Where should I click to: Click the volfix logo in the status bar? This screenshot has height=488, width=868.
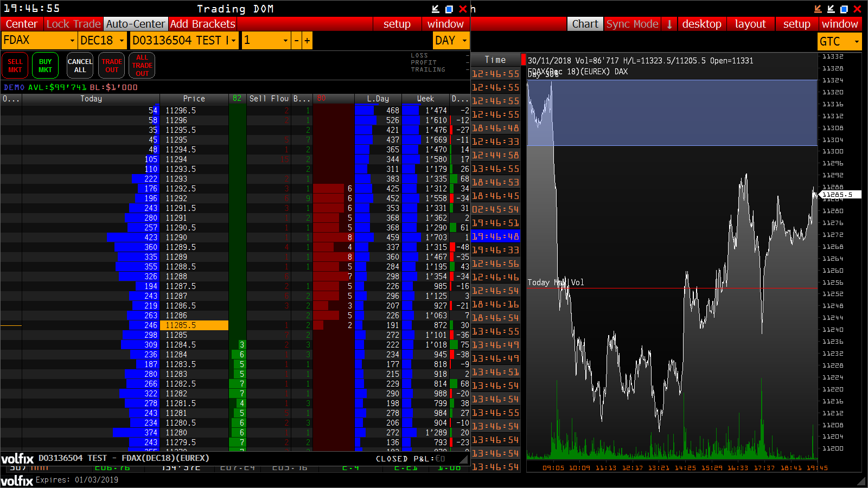tap(16, 479)
